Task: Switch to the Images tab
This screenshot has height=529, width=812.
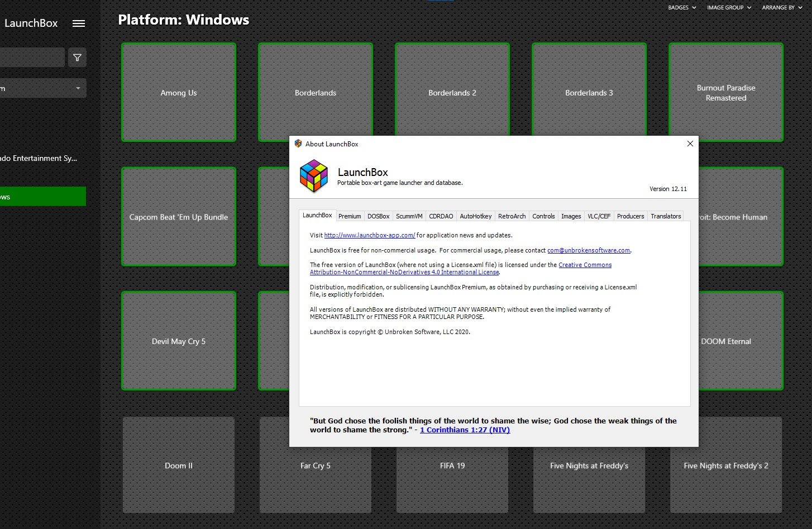Action: (x=571, y=216)
